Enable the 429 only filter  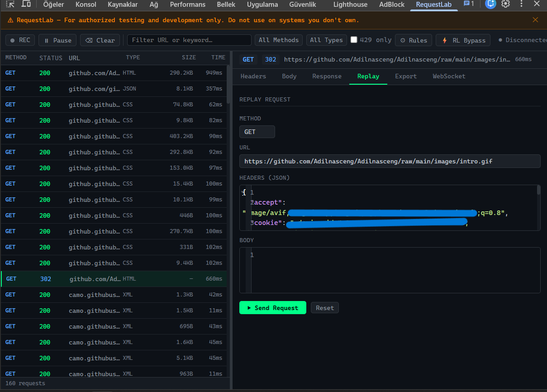click(354, 40)
